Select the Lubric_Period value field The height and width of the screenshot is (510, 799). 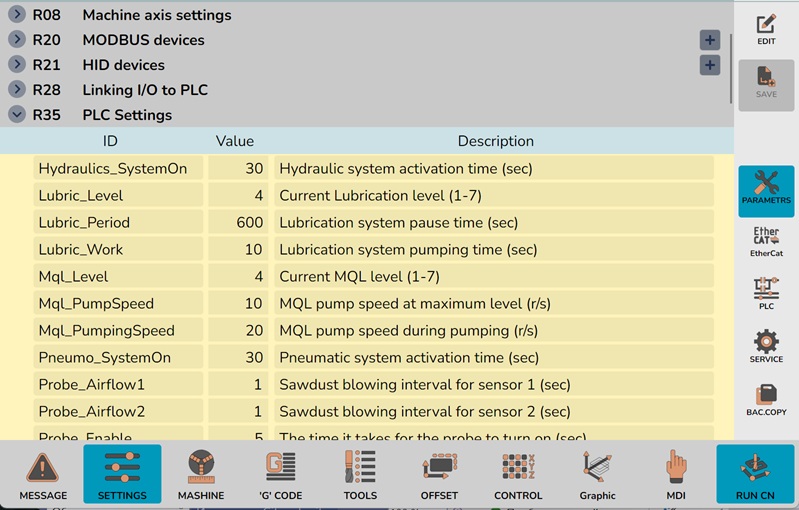coord(238,223)
